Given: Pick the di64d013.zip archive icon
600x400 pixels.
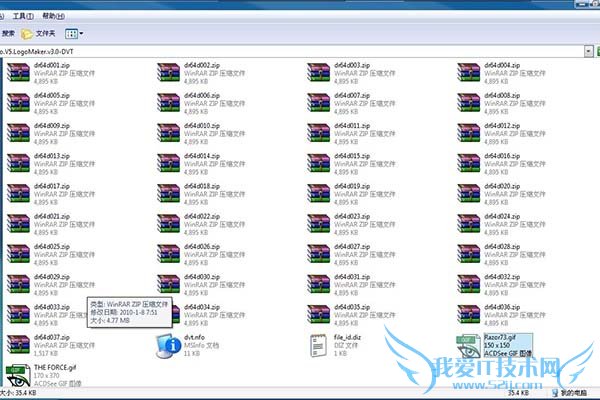Looking at the screenshot, I should pyautogui.click(x=18, y=163).
